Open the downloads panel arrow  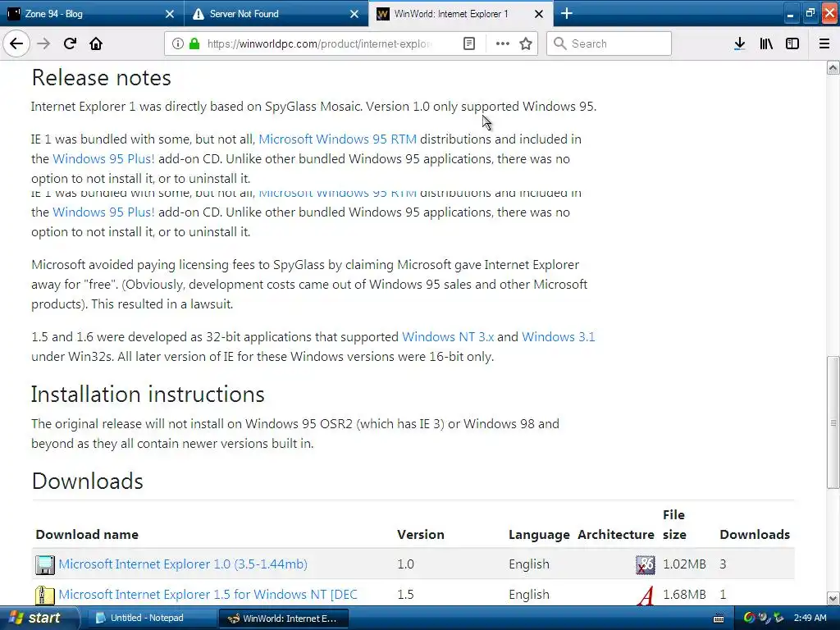[x=739, y=43]
